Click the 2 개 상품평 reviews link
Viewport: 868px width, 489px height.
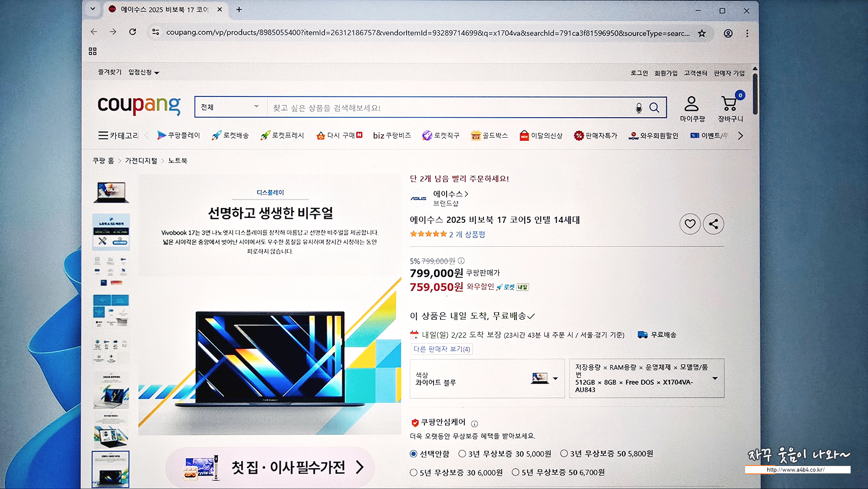[x=467, y=235]
